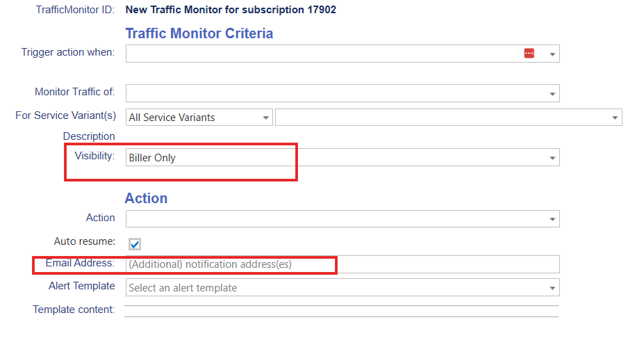Click inside the Trigger action when field
The height and width of the screenshot is (345, 644).
320,54
